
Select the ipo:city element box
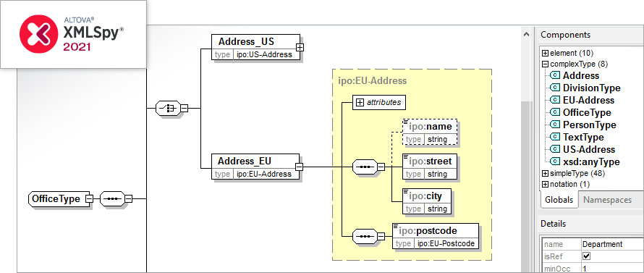427,202
